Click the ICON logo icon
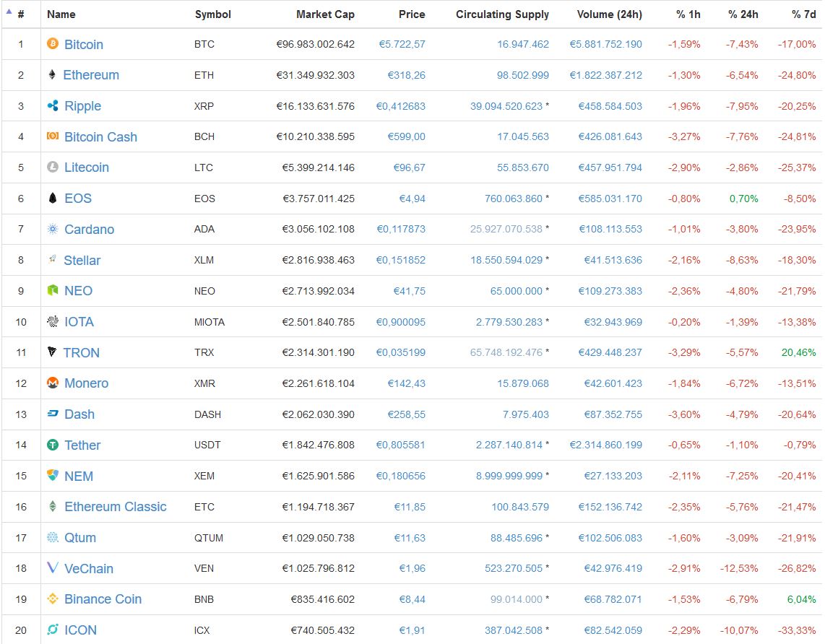The image size is (825, 644). (x=53, y=630)
